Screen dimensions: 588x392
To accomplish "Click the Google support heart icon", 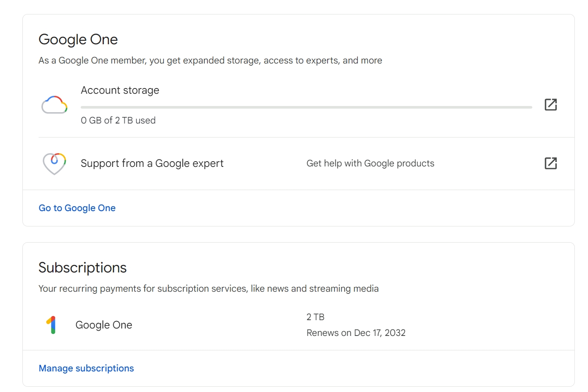I will pos(54,163).
